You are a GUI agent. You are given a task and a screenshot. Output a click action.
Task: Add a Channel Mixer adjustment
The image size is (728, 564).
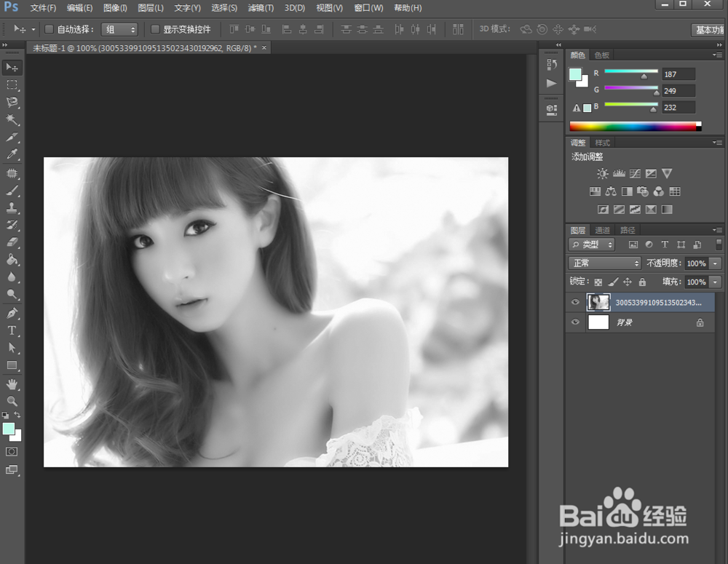click(658, 191)
